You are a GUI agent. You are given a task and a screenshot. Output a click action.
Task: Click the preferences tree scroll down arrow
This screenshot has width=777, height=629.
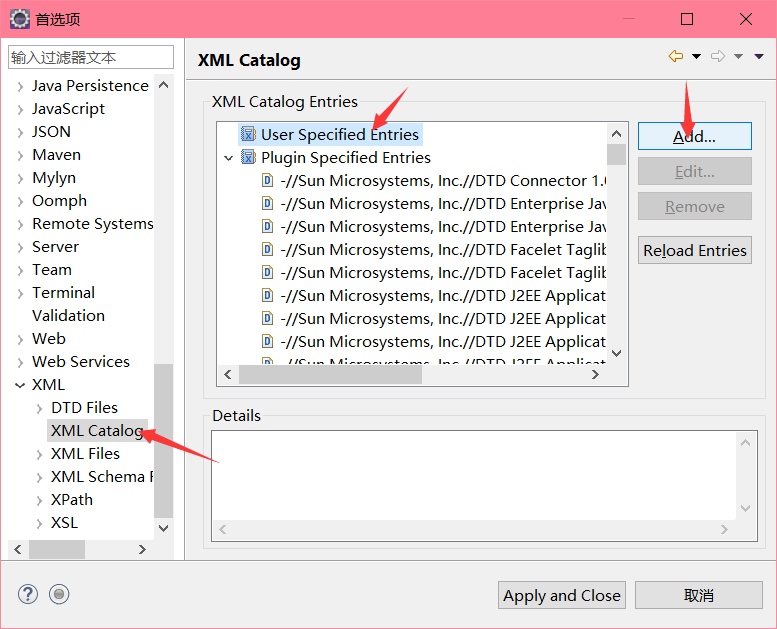click(x=164, y=528)
